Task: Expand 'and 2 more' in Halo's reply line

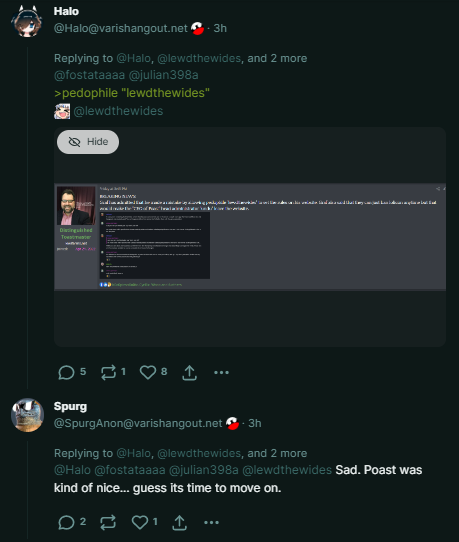Action: (x=277, y=58)
